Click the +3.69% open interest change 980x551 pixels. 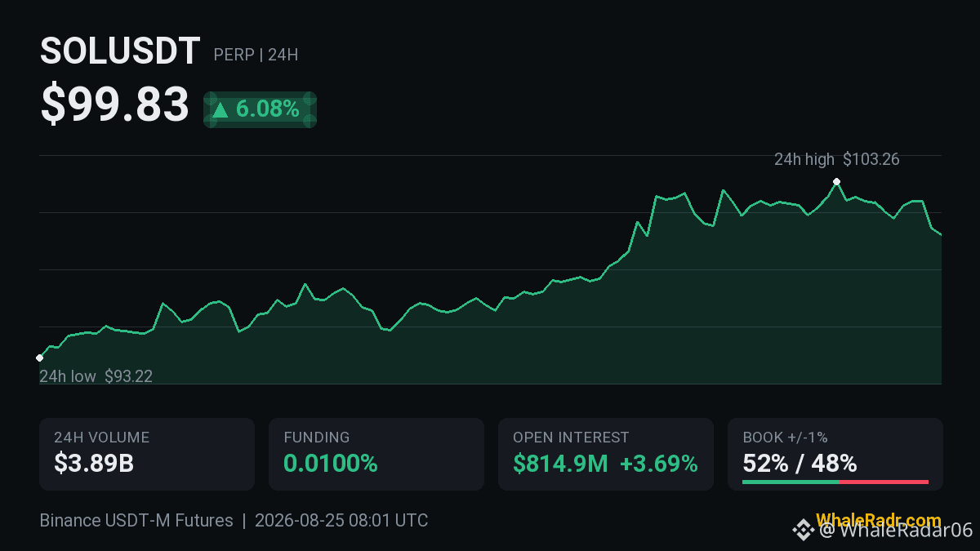(659, 464)
